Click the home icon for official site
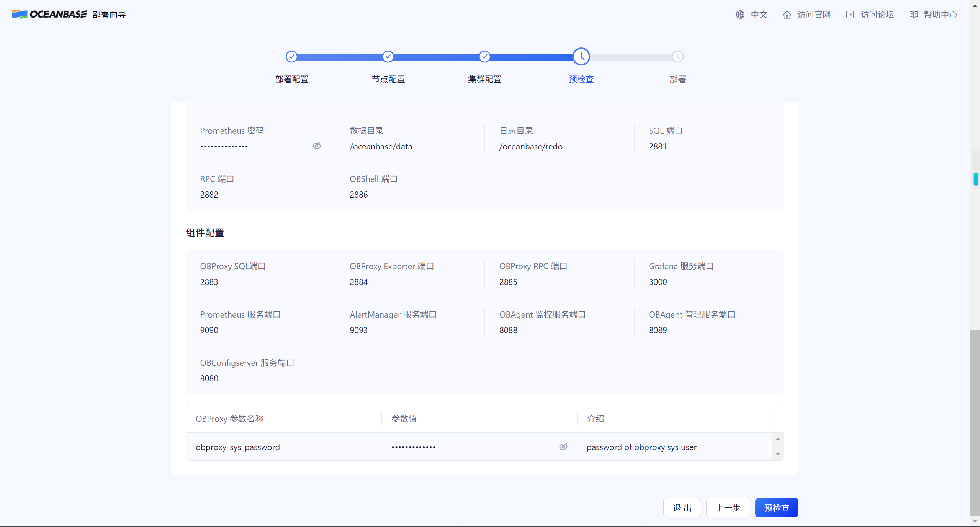Screen dimensions: 980x527 pyautogui.click(x=787, y=15)
